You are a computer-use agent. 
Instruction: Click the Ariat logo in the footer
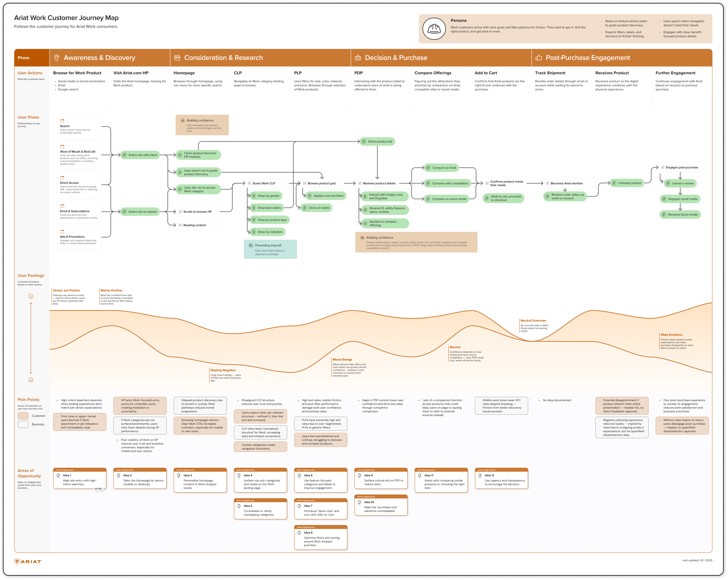point(28,561)
